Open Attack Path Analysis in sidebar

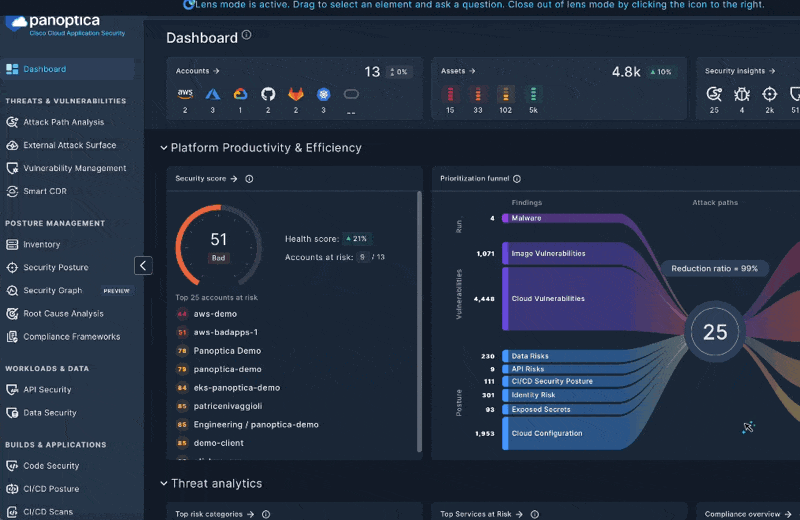(63, 122)
